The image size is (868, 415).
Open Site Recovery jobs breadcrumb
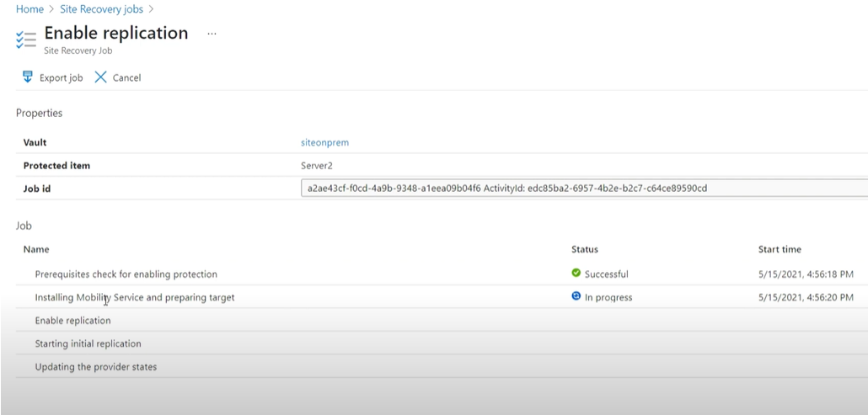tap(101, 9)
